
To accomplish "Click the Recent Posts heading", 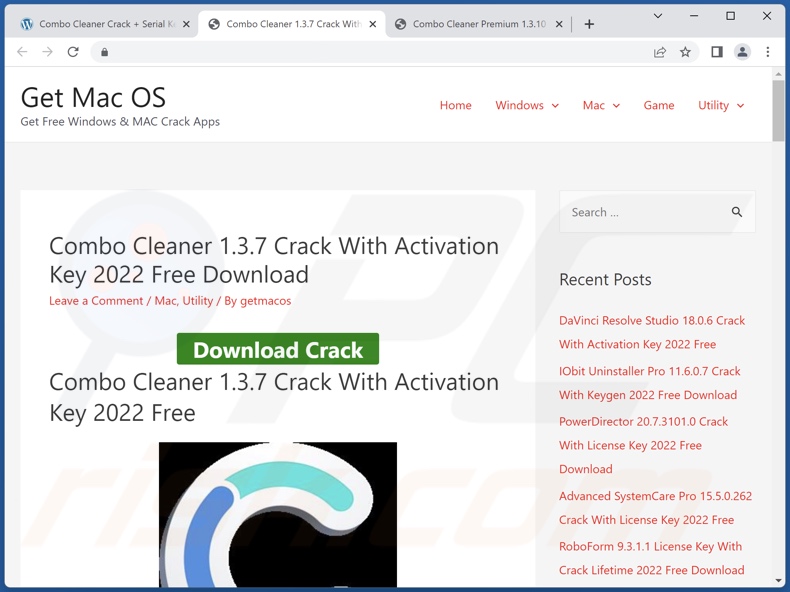I will [605, 280].
